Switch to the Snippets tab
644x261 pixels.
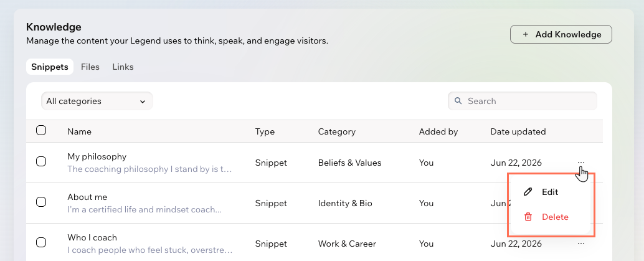(50, 67)
